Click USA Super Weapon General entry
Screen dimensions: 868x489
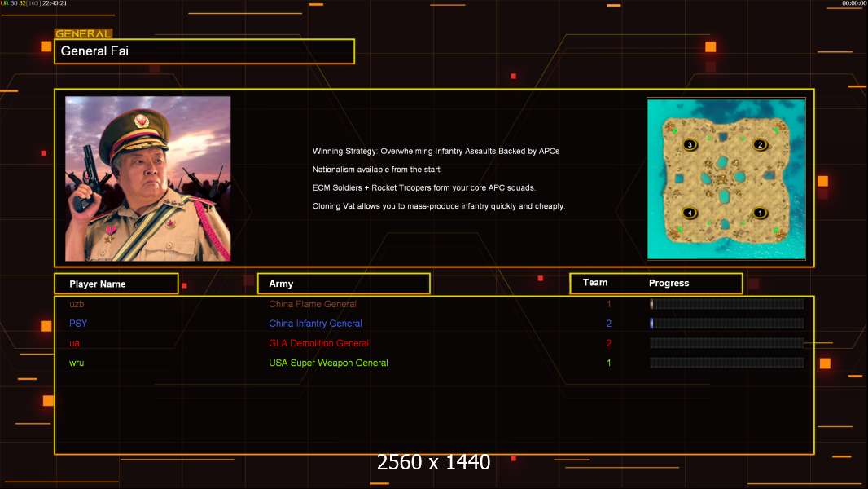[328, 363]
